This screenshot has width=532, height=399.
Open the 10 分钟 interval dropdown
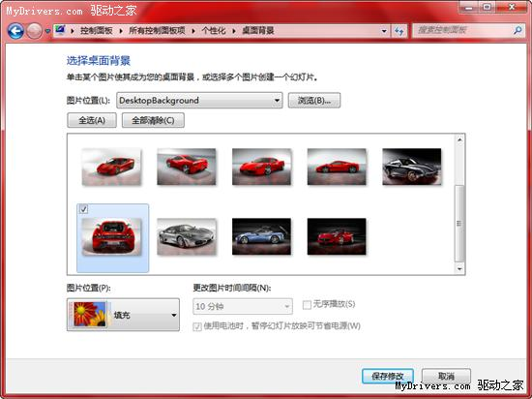pos(243,307)
